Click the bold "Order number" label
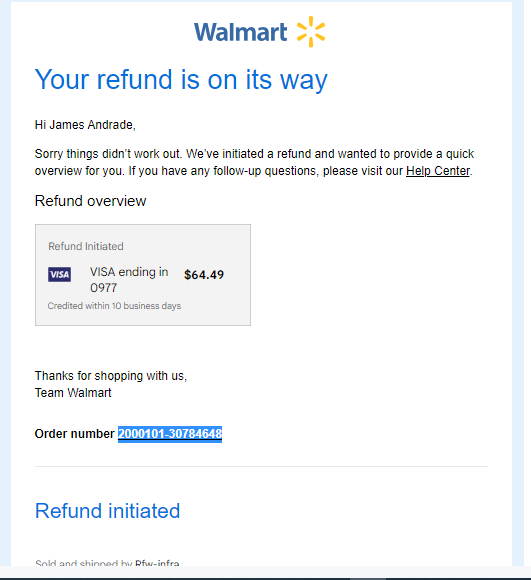 [75, 434]
